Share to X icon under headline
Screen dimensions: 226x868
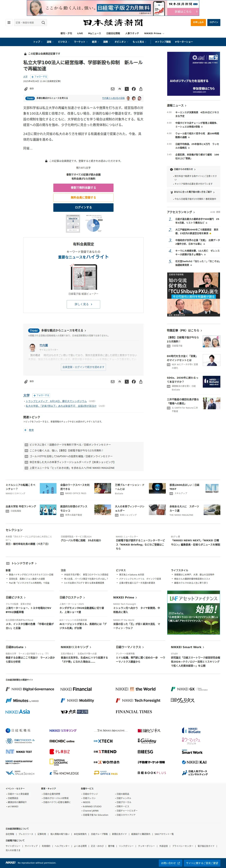tap(127, 89)
